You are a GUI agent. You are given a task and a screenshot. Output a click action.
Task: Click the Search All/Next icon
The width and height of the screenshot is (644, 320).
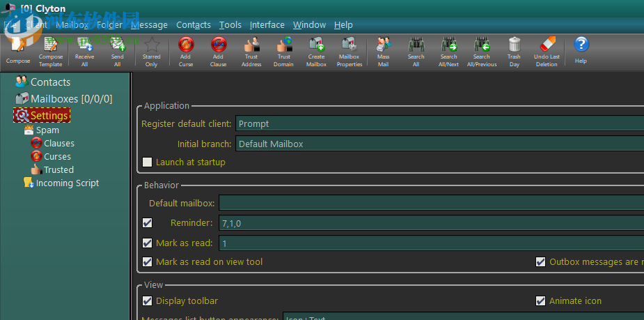tap(449, 44)
